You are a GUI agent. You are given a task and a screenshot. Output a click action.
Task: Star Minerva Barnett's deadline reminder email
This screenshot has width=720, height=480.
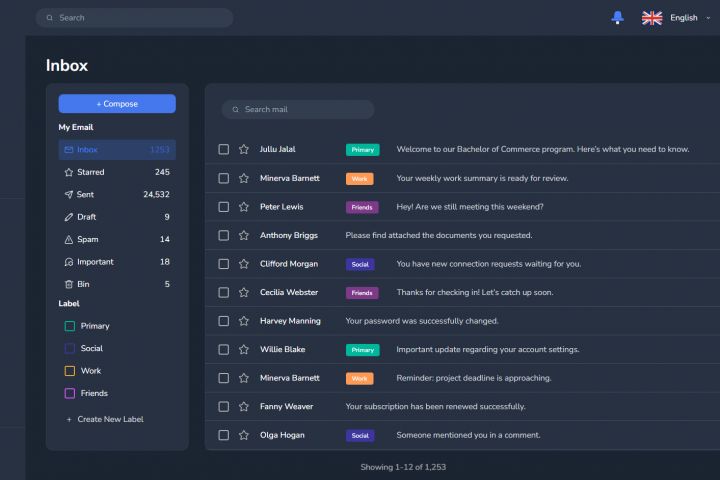[x=244, y=378]
